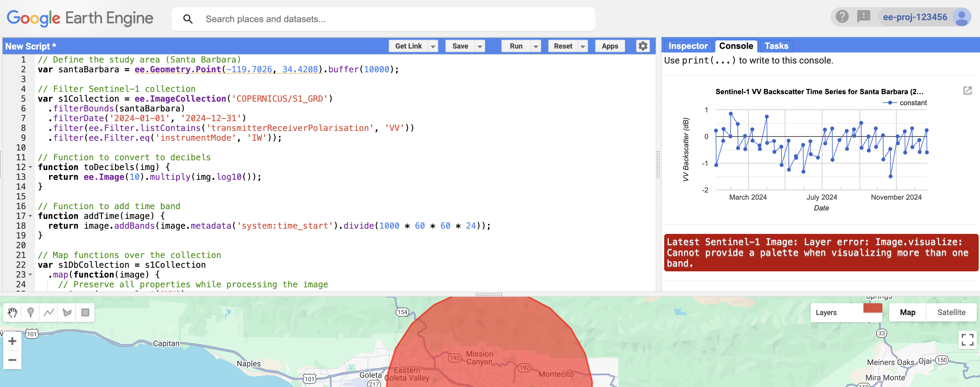Open the help question mark icon
The image size is (980, 387).
(842, 17)
